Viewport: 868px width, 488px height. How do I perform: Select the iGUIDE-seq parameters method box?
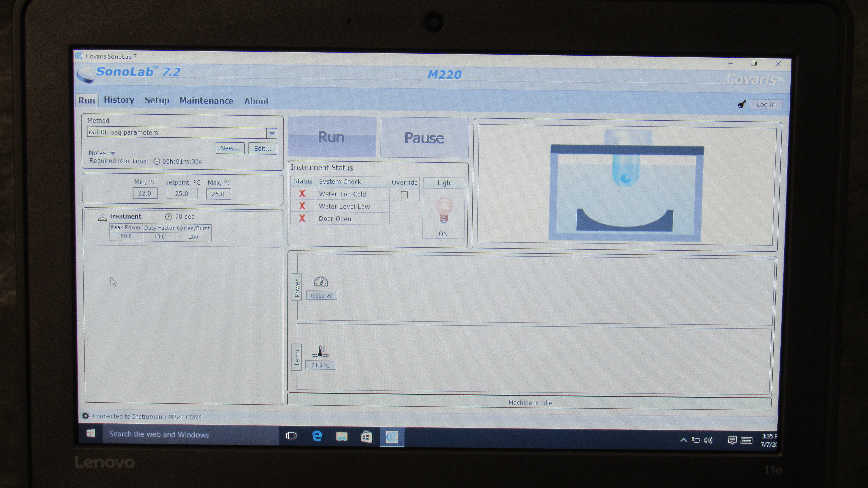pos(177,133)
